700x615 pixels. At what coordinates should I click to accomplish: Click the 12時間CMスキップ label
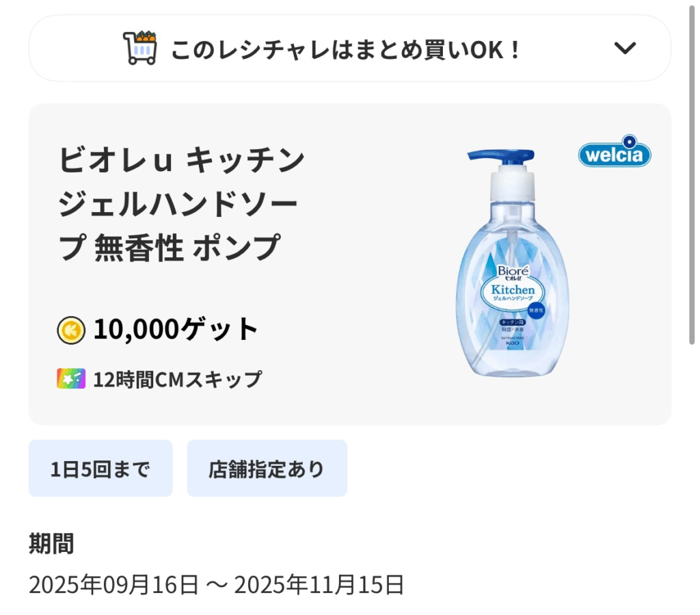178,379
